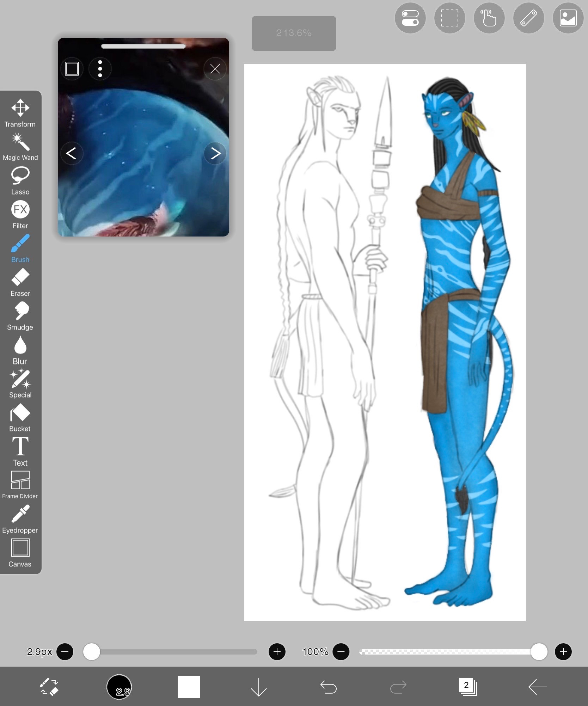The image size is (588, 706).
Task: Show next reference image
Action: pos(215,153)
